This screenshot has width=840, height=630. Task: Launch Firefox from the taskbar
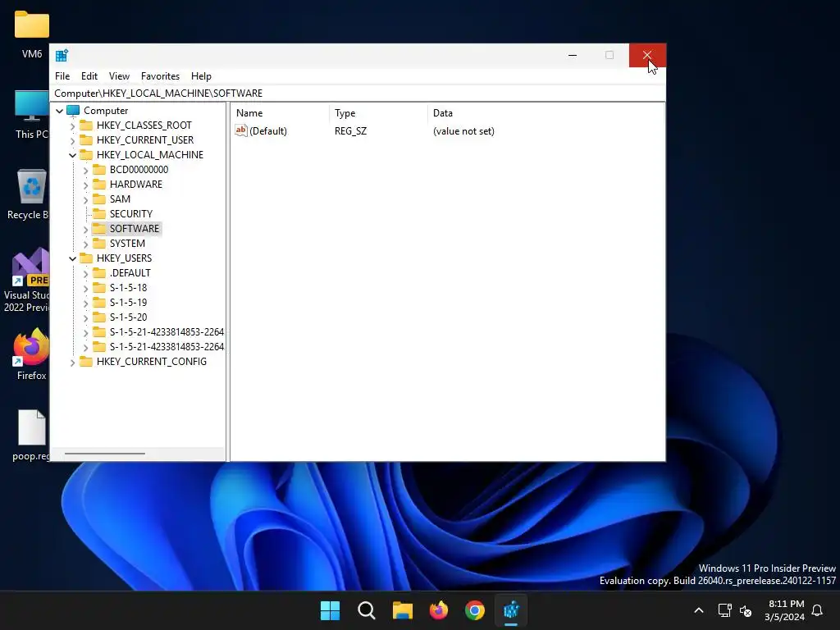point(439,610)
